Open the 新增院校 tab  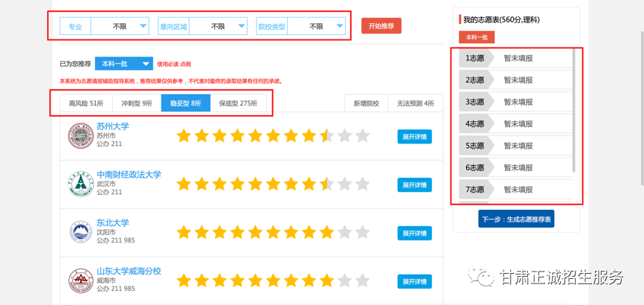click(x=367, y=103)
